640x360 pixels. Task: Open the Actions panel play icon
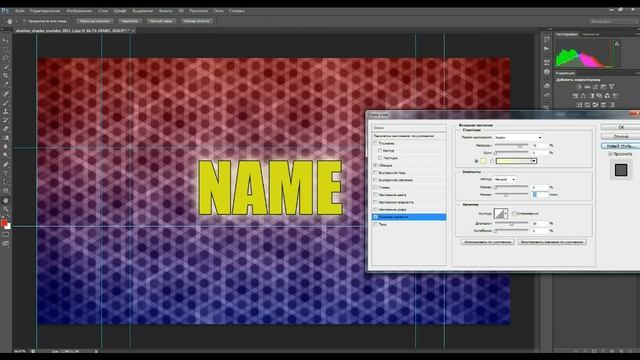tap(547, 49)
